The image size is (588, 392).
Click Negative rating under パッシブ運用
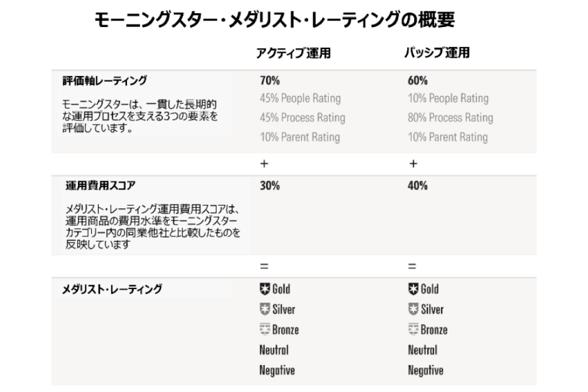425,370
